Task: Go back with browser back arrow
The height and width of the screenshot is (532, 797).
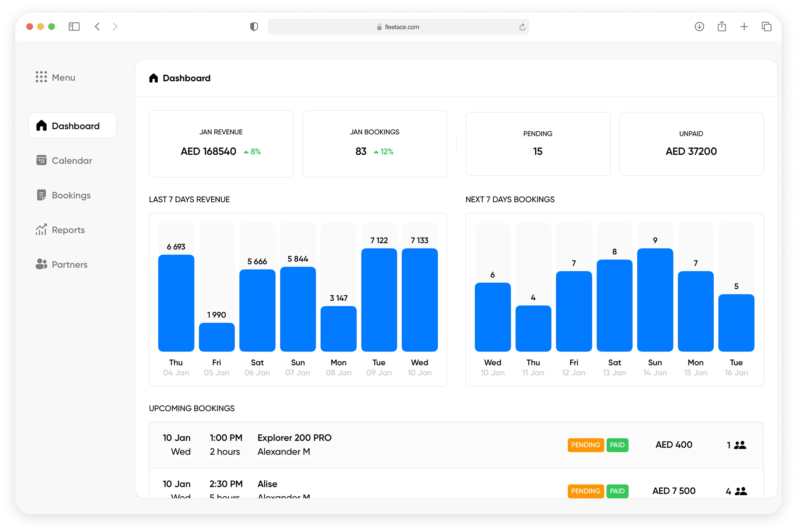Action: (x=97, y=26)
